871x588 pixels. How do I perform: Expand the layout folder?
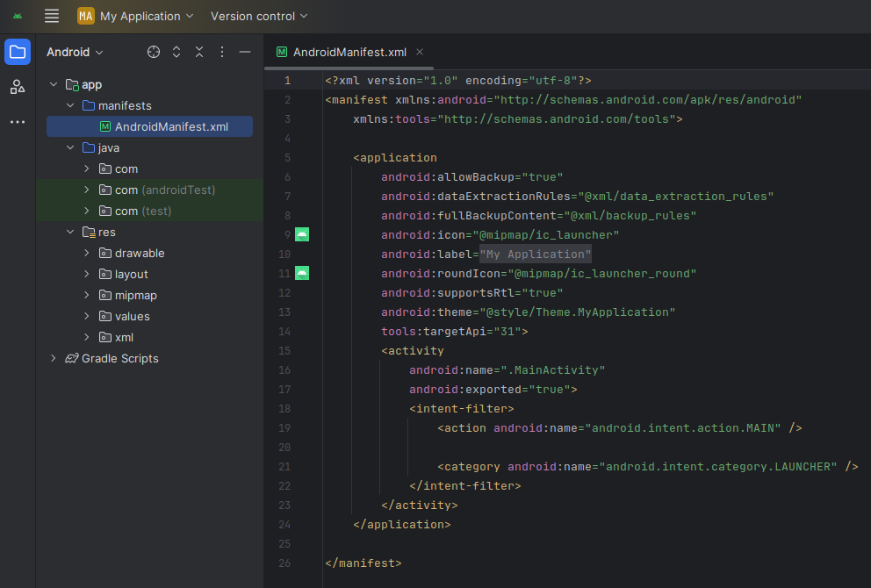tap(87, 275)
